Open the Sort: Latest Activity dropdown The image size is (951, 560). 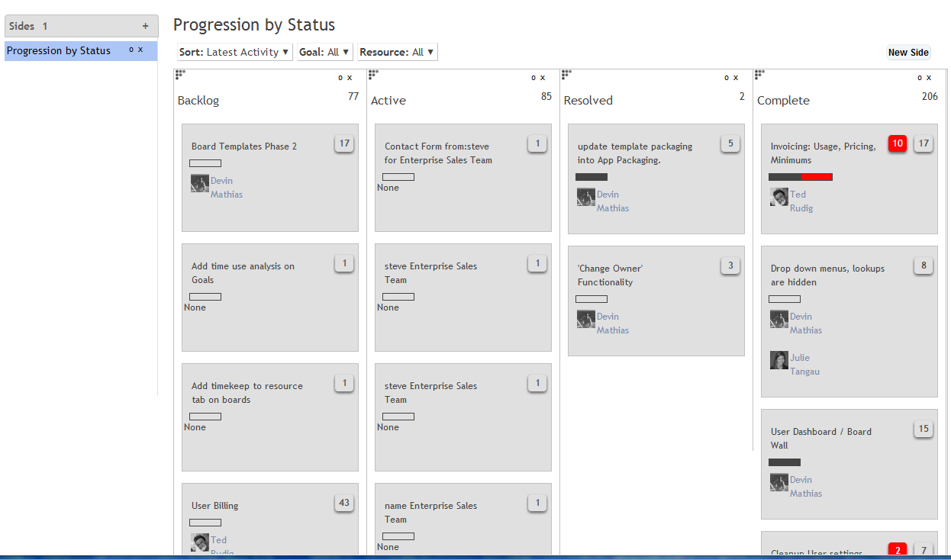235,52
